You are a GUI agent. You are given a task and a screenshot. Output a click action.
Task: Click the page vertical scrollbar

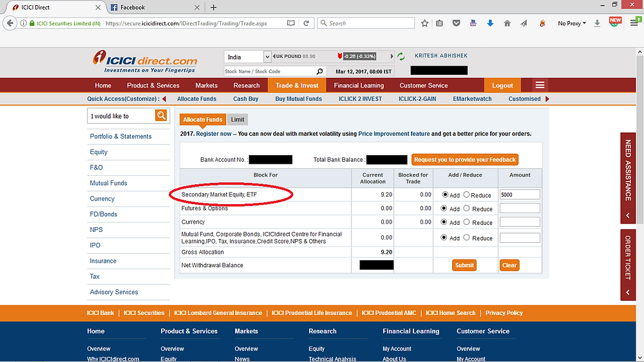(639, 140)
